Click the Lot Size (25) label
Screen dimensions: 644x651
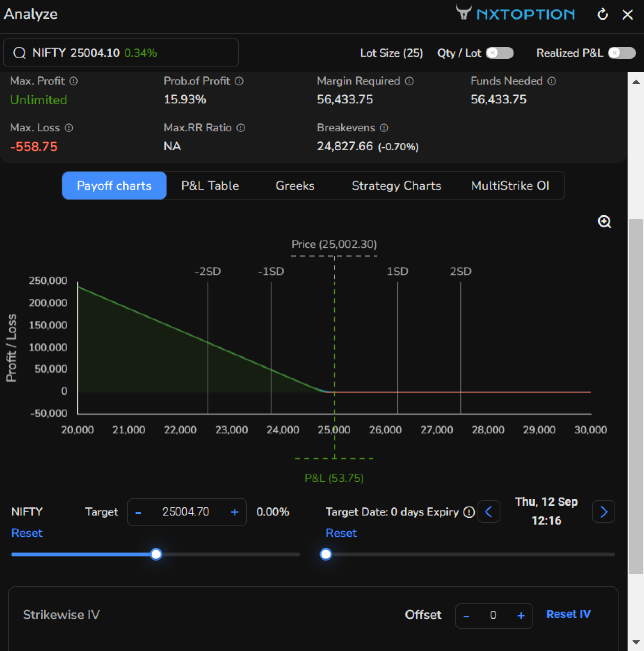(x=391, y=53)
